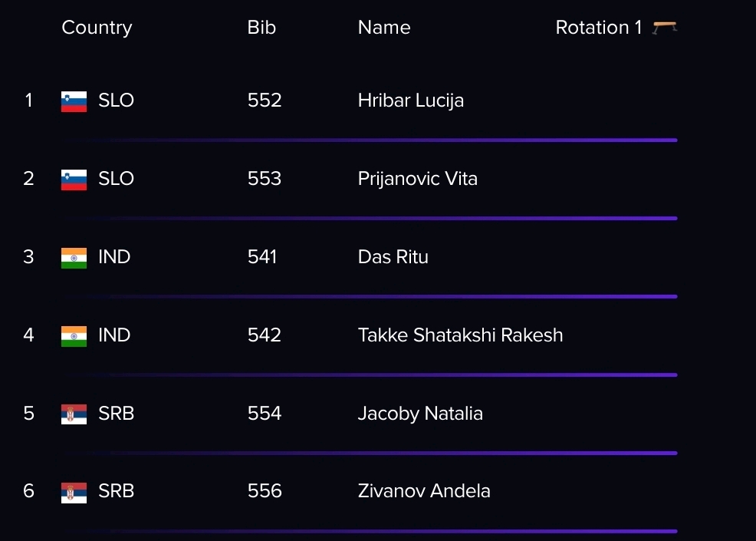Open gymnast Hribar Lucija's entry
Viewport: 756px width, 541px height.
[x=411, y=101]
